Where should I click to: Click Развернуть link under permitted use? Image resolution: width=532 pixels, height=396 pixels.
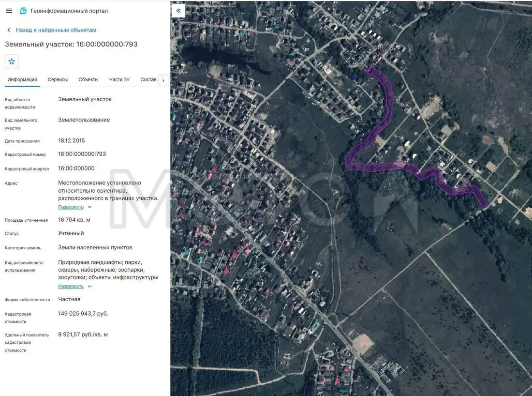pos(71,286)
